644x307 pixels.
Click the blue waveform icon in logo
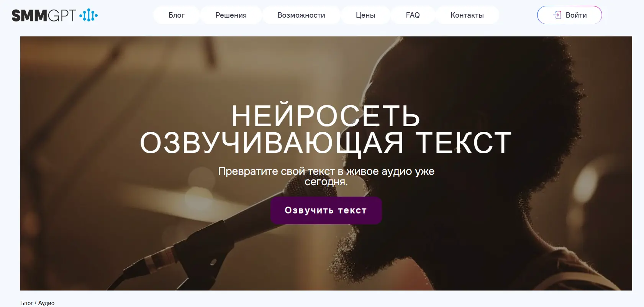88,15
